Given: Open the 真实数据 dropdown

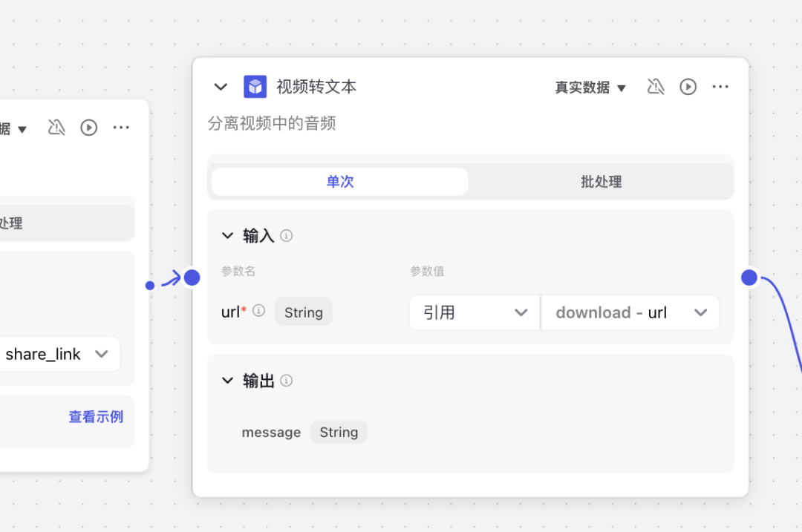Looking at the screenshot, I should click(590, 87).
